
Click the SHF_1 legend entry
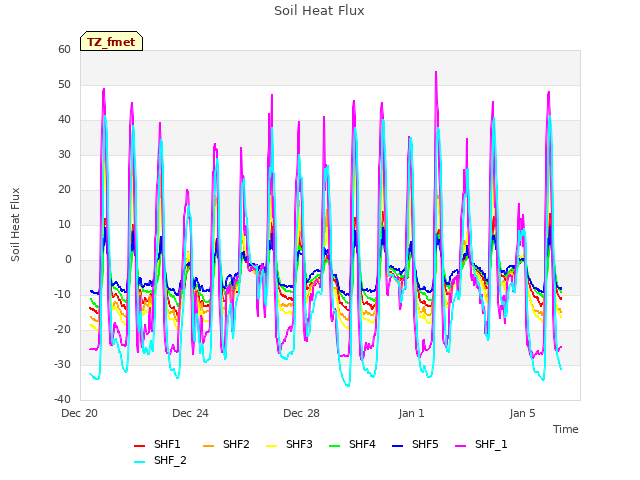[481, 444]
